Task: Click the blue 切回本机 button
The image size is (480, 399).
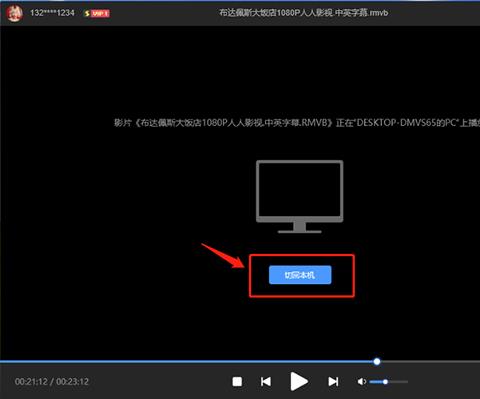Action: 300,275
